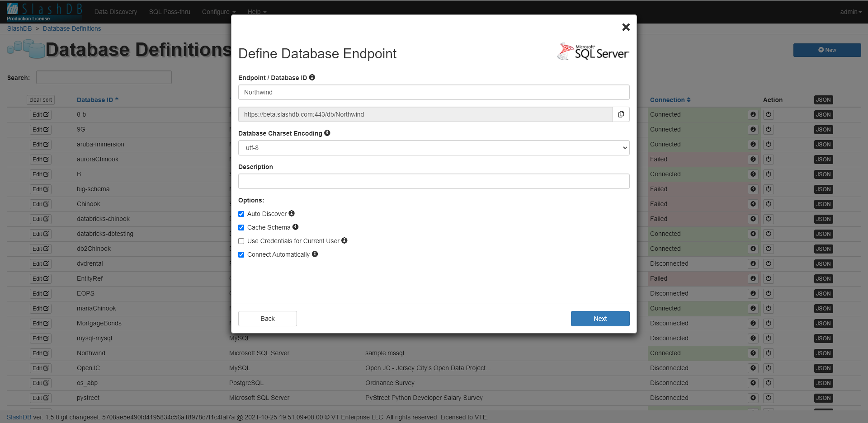Select the 'sample mssql' description cell

(385, 353)
